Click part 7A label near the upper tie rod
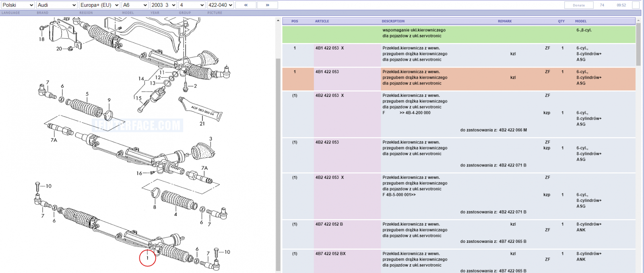644x273 pixels. click(x=54, y=140)
